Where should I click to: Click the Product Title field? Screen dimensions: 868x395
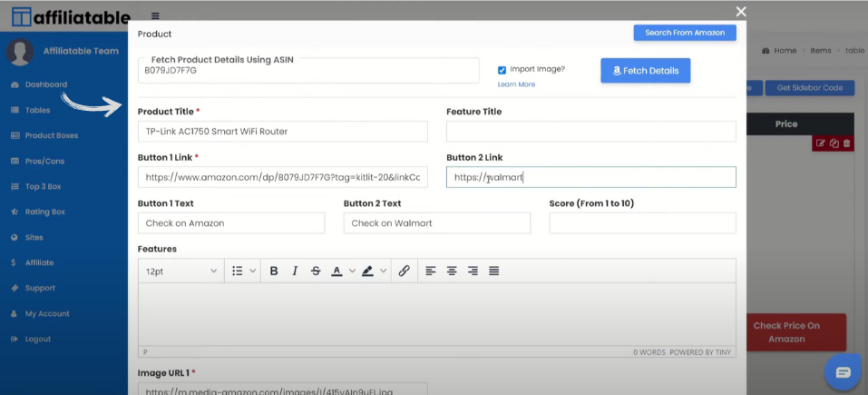(282, 132)
